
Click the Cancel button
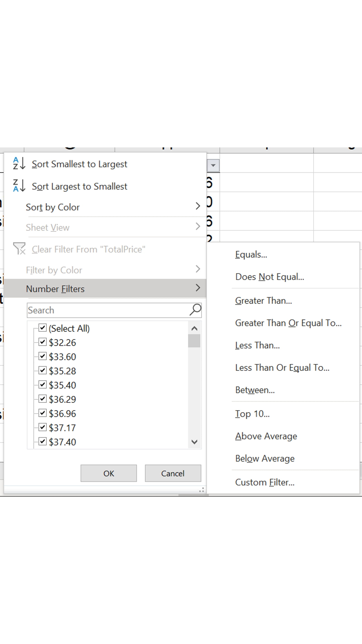click(x=173, y=473)
